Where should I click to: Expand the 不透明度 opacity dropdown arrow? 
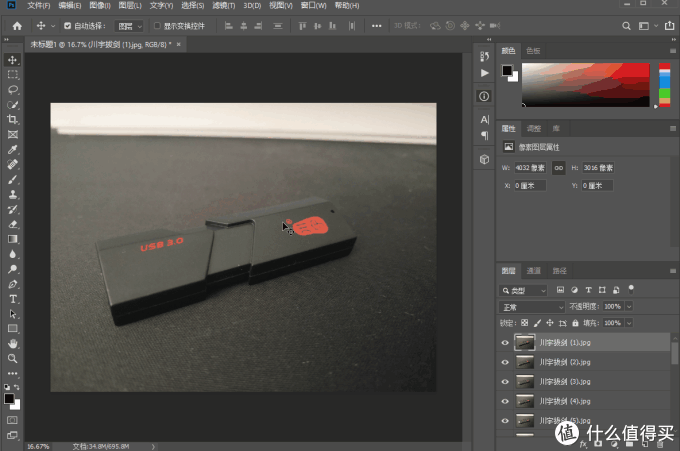click(630, 306)
